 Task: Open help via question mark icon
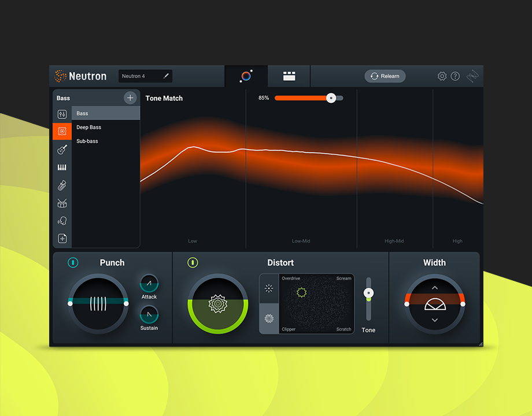coord(455,76)
